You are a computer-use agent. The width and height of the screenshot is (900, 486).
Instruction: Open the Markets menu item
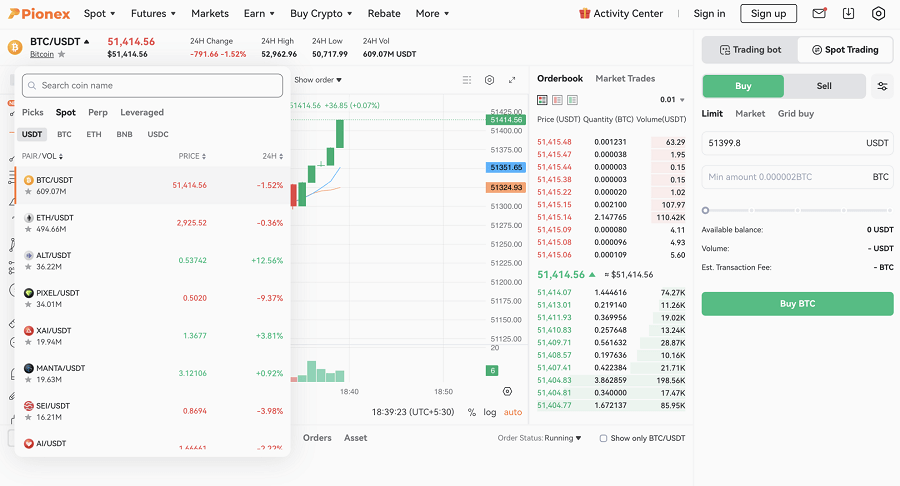click(x=210, y=13)
